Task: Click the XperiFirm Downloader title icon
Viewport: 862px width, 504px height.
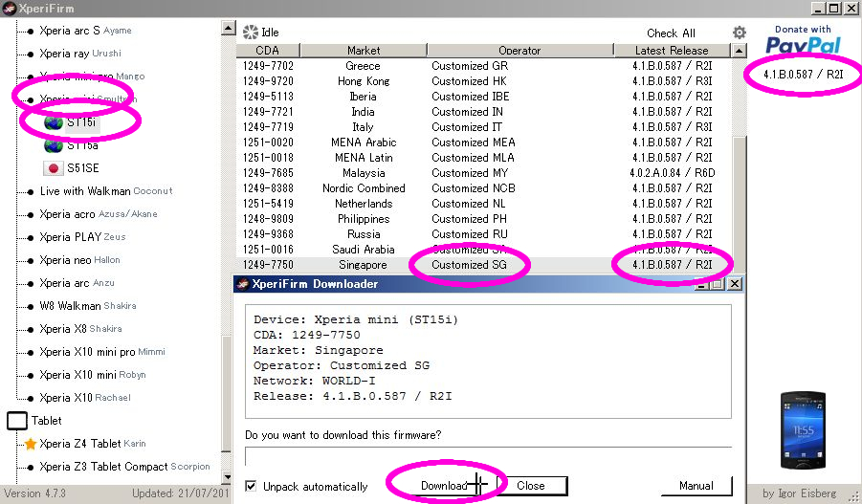Action: pos(242,284)
